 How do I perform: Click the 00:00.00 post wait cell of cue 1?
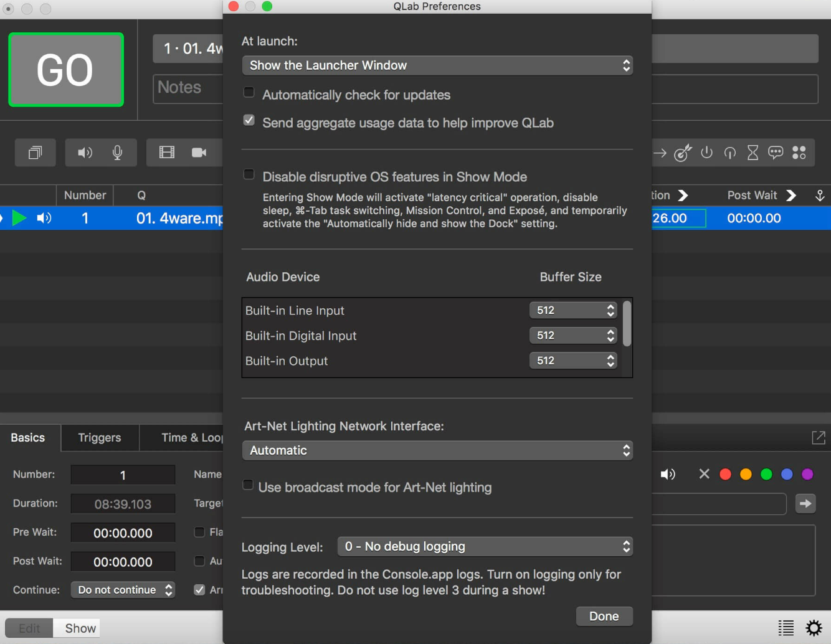(754, 218)
